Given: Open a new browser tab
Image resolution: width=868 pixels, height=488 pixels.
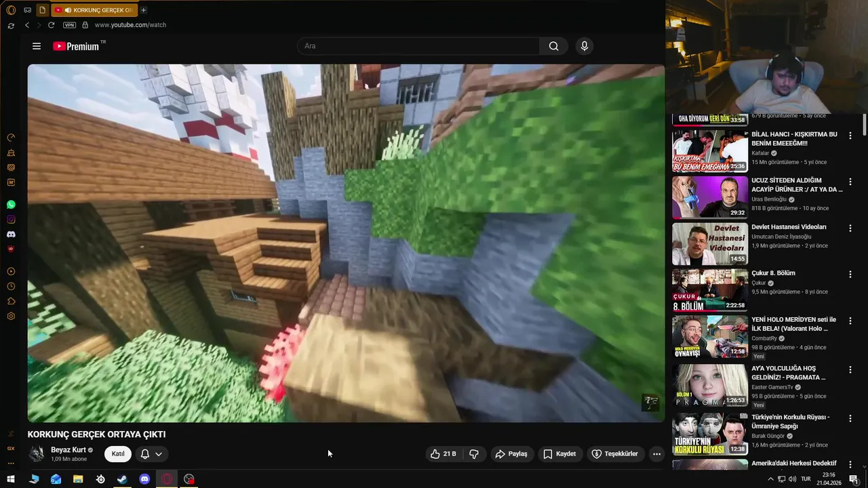Looking at the screenshot, I should pyautogui.click(x=143, y=10).
